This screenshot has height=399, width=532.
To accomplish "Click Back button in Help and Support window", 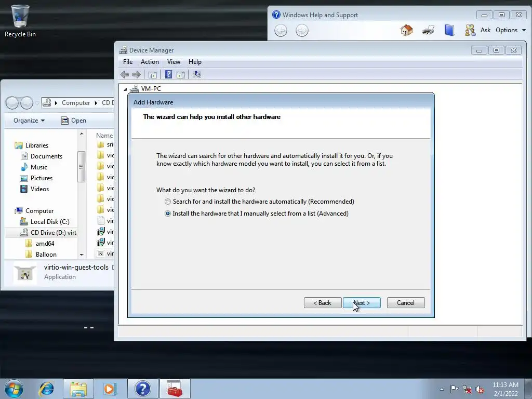I will point(281,31).
